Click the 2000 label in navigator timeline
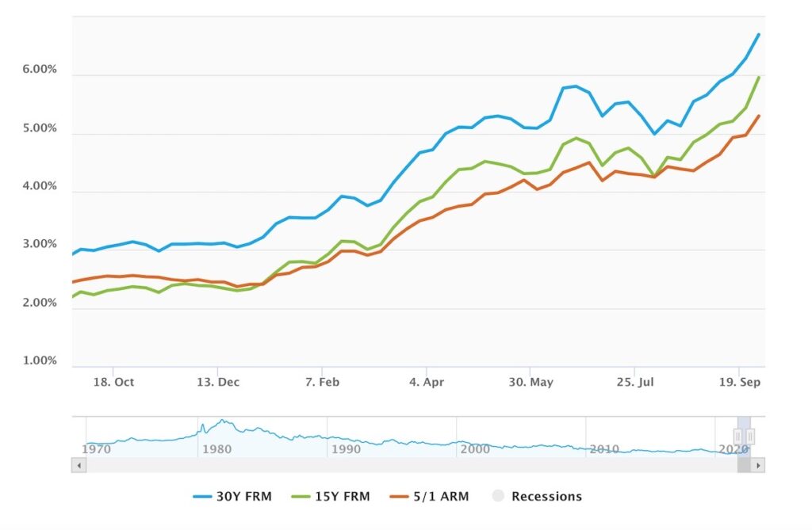Viewport: 812px width, 530px height. pos(474,449)
